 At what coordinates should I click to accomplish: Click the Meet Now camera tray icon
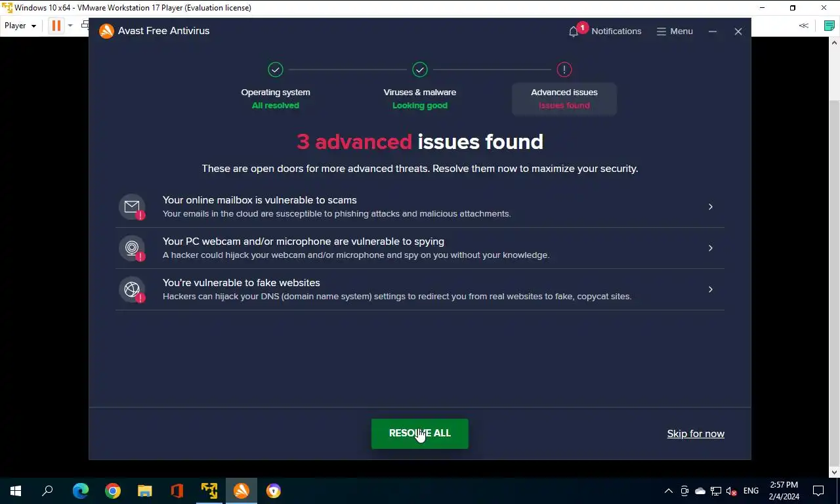684,491
